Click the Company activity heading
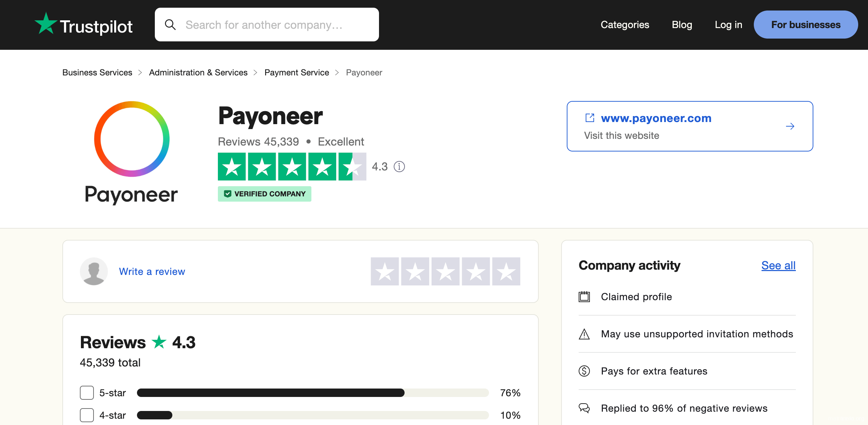 [x=629, y=265]
